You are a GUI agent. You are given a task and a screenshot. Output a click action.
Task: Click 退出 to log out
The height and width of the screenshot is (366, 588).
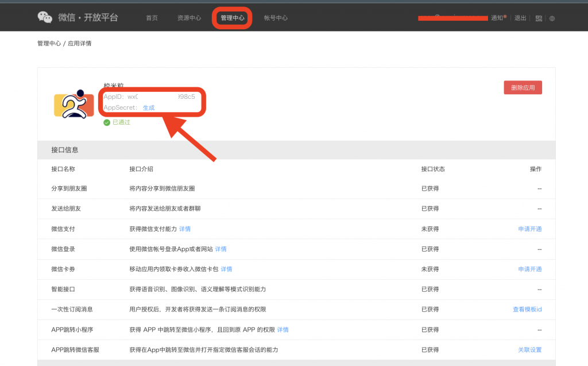click(520, 18)
